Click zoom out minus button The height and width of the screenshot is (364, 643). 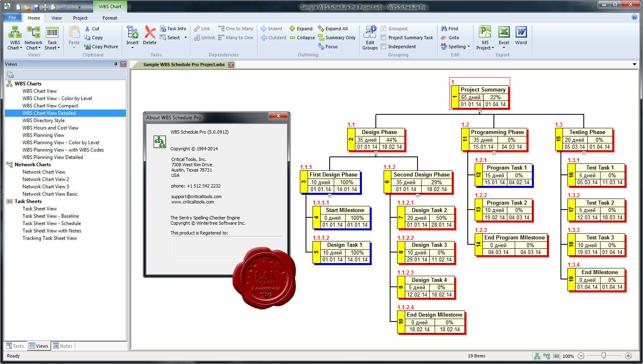[x=581, y=356]
